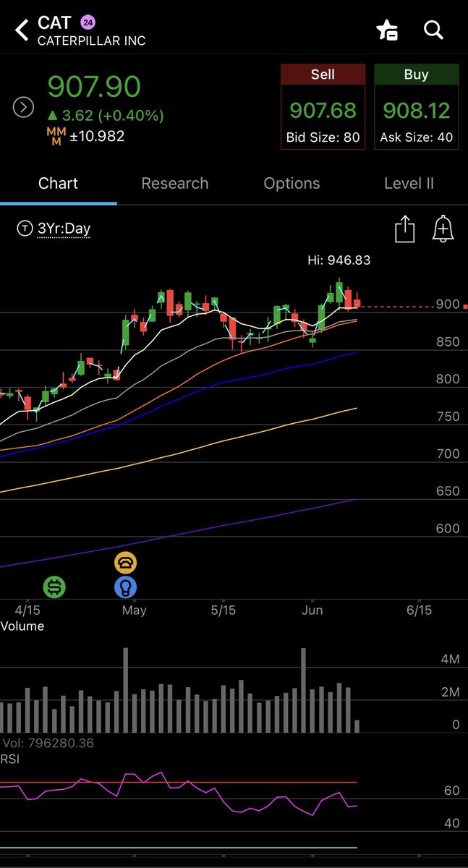Tap the green dividend dollar marker
The width and height of the screenshot is (468, 868).
click(54, 587)
